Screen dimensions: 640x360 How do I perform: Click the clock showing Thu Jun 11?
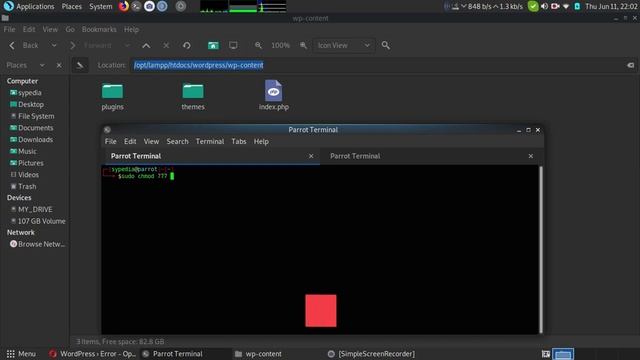coord(611,6)
